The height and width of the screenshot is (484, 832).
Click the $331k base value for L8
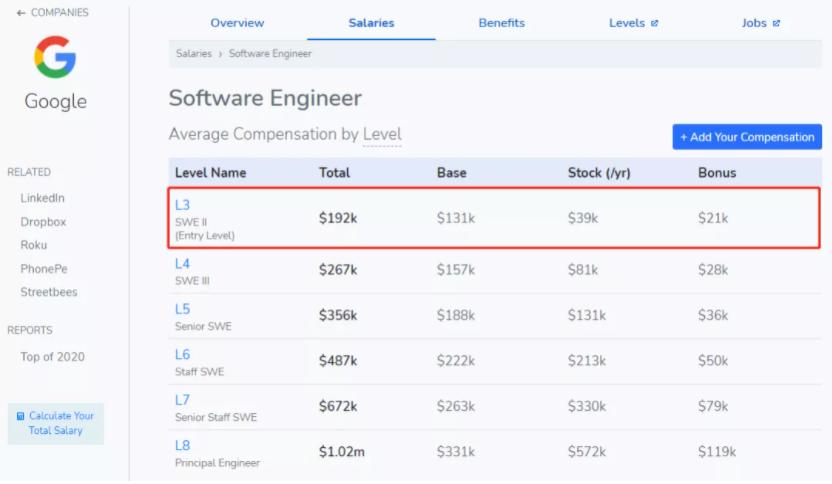[x=456, y=452]
